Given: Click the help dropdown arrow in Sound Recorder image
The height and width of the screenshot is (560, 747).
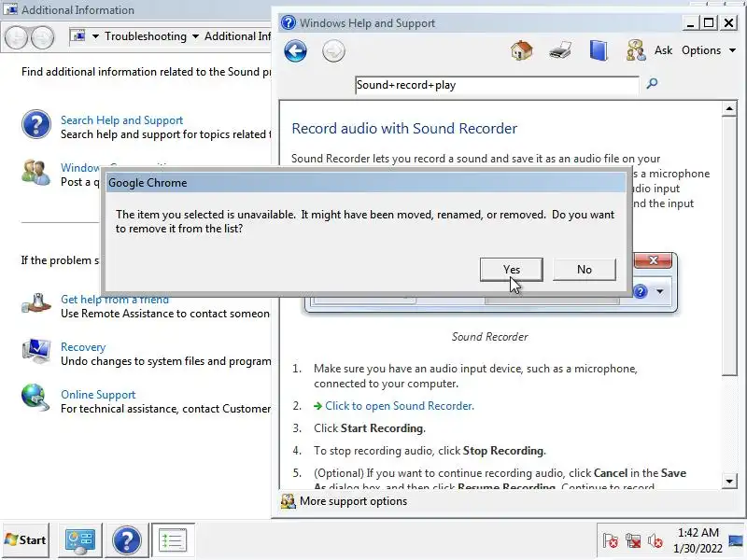Looking at the screenshot, I should 660,291.
